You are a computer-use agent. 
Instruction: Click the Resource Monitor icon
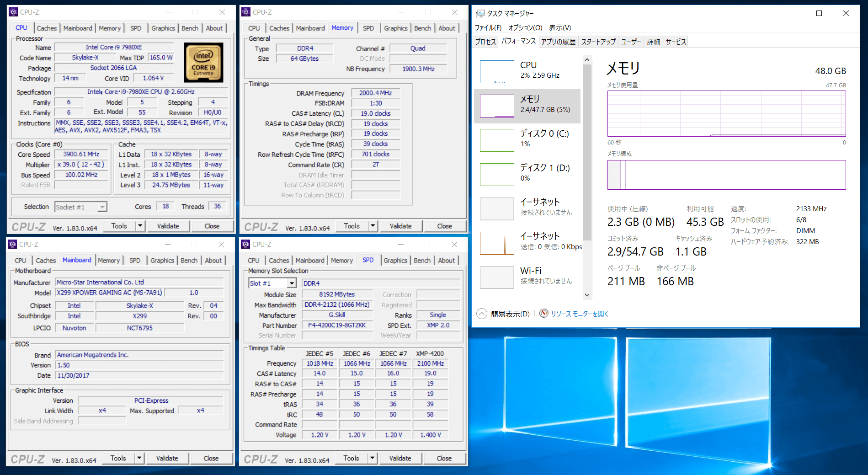pos(543,314)
